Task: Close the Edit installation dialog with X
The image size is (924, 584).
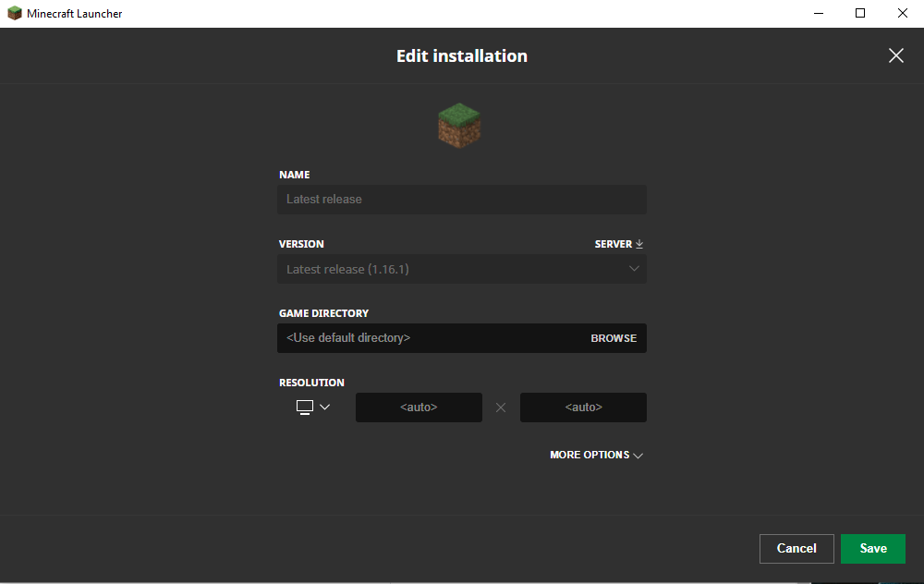Action: [895, 55]
